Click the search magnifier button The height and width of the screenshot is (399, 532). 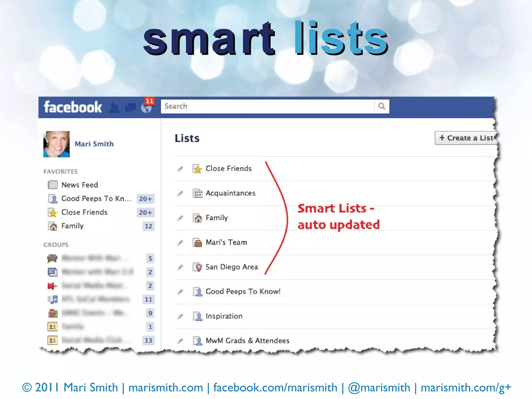click(382, 106)
